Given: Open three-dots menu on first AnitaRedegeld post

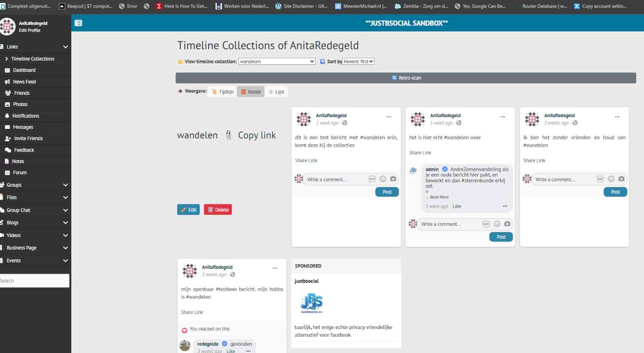Looking at the screenshot, I should [389, 117].
